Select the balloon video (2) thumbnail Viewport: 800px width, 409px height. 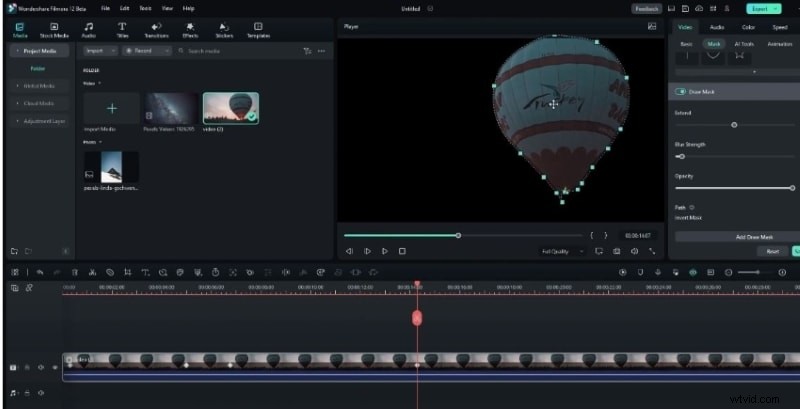tap(231, 108)
